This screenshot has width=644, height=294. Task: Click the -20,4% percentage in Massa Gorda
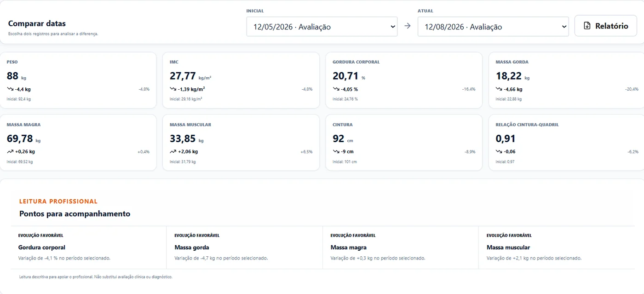click(x=632, y=89)
